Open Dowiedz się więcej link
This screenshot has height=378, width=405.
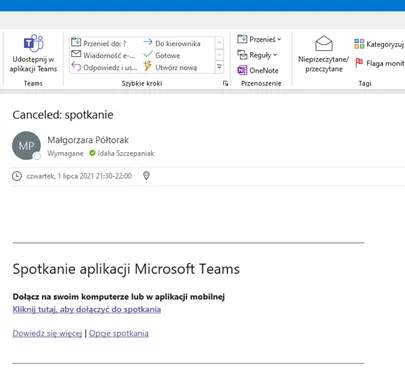click(x=47, y=333)
